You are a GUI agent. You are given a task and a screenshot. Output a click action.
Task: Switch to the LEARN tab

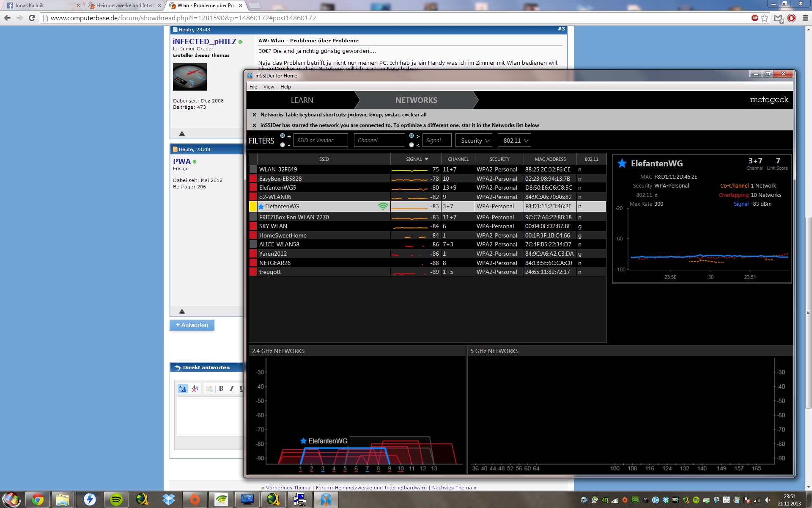click(x=302, y=100)
